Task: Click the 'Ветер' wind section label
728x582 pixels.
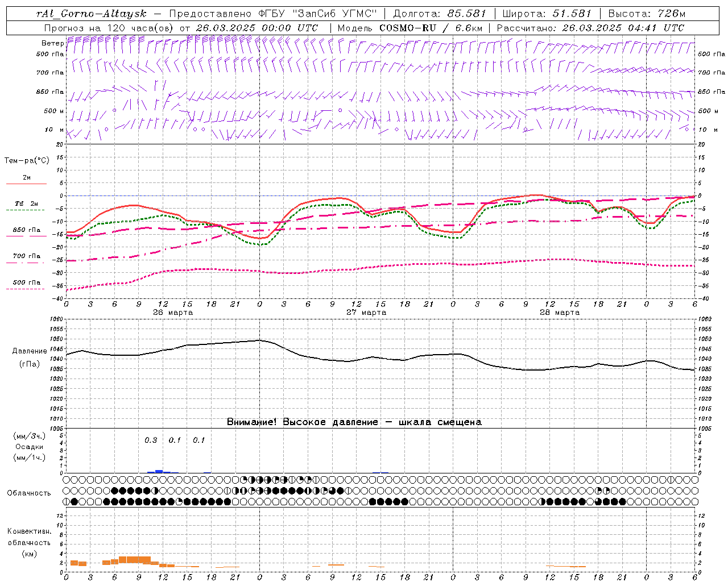Action: (x=52, y=43)
